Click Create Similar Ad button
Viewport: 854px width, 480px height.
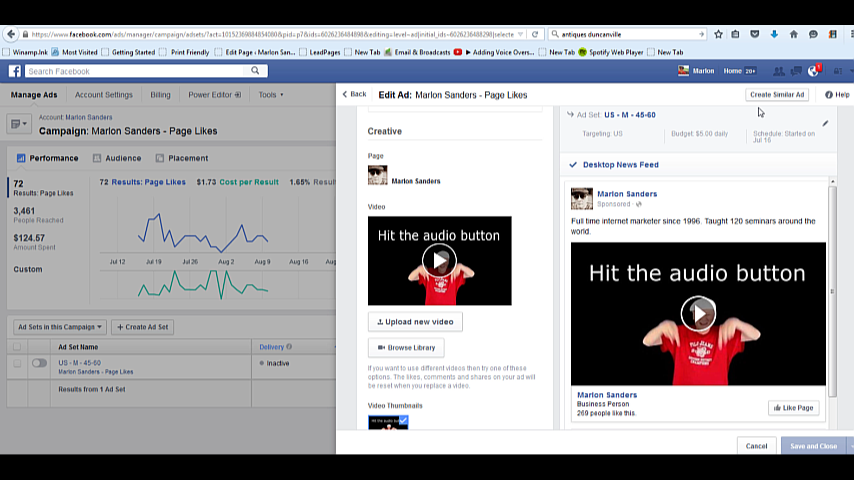[x=777, y=95]
